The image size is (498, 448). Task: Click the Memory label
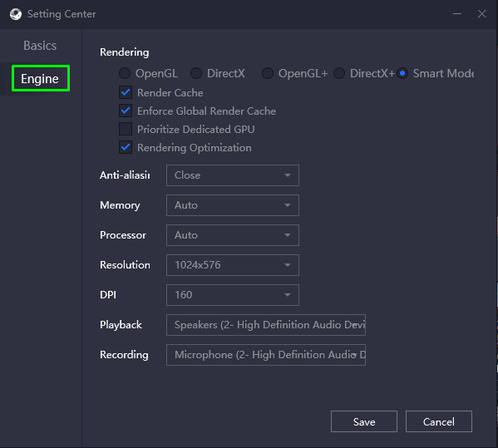(120, 205)
